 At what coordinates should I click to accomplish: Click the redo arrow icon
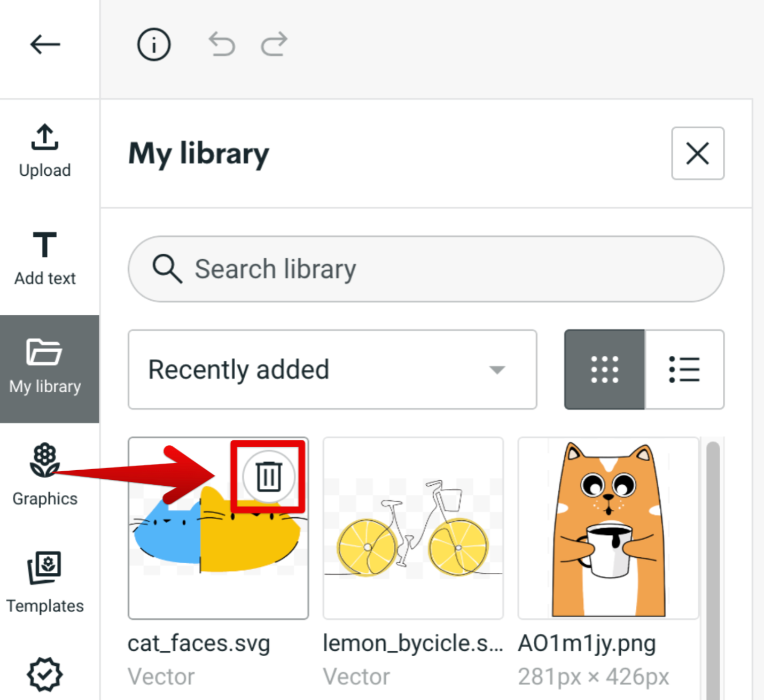pyautogui.click(x=274, y=44)
